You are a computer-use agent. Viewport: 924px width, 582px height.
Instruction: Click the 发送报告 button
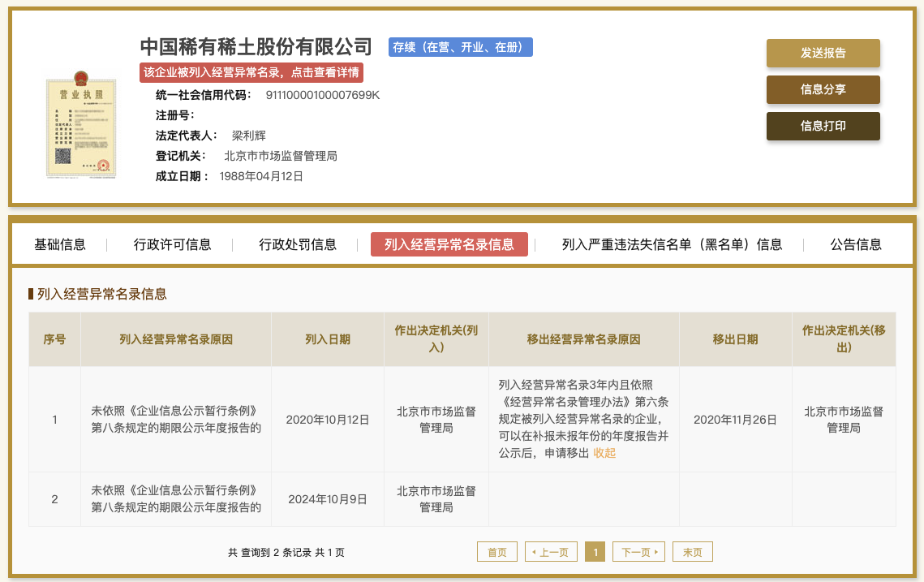[x=823, y=53]
